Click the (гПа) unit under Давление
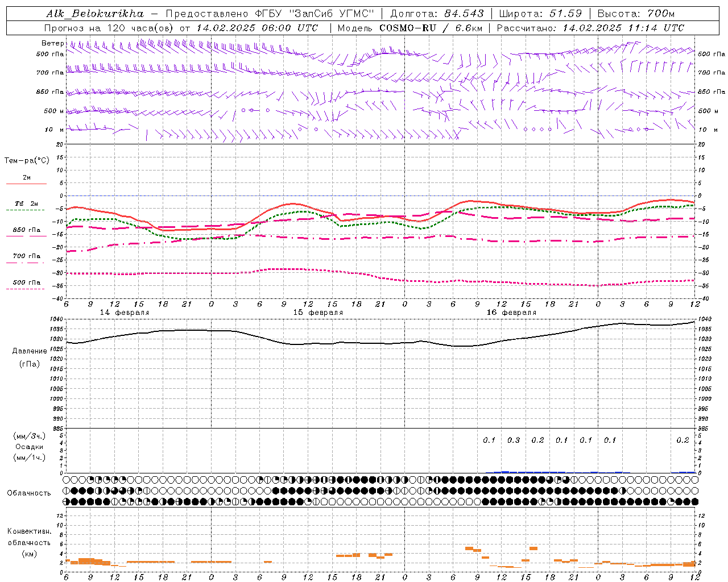The image size is (728, 582). (x=29, y=364)
